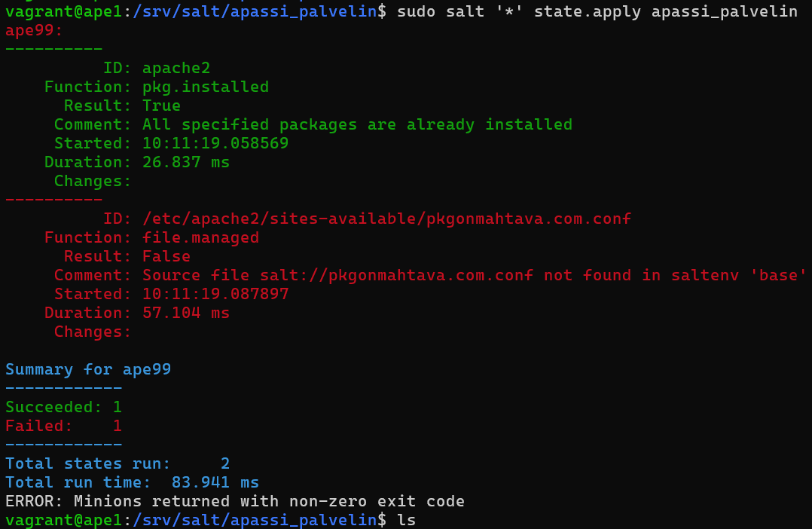Click the '26.837 ms' duration
Image resolution: width=812 pixels, height=529 pixels.
click(x=185, y=162)
